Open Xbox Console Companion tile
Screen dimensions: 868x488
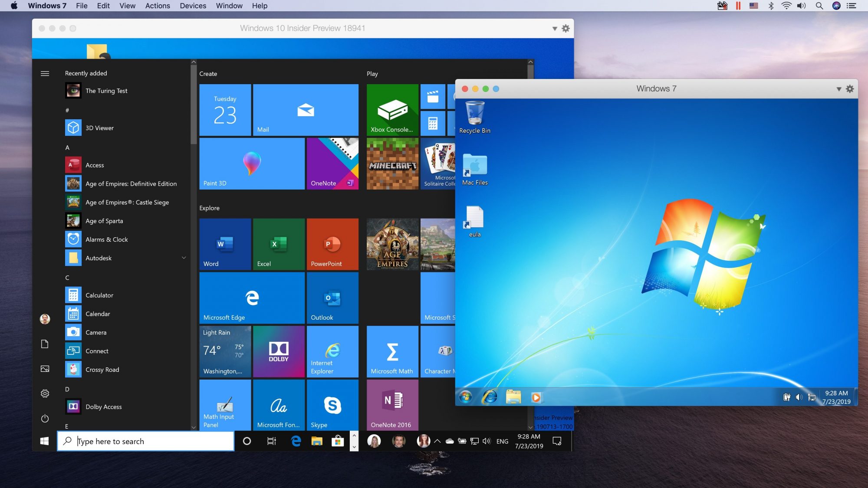392,110
